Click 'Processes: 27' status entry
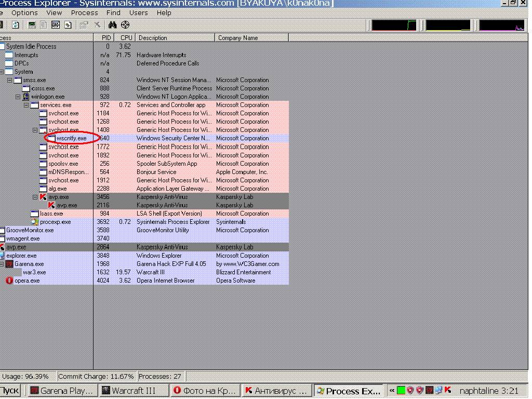Screen dimensions: 532x399 pos(160,376)
